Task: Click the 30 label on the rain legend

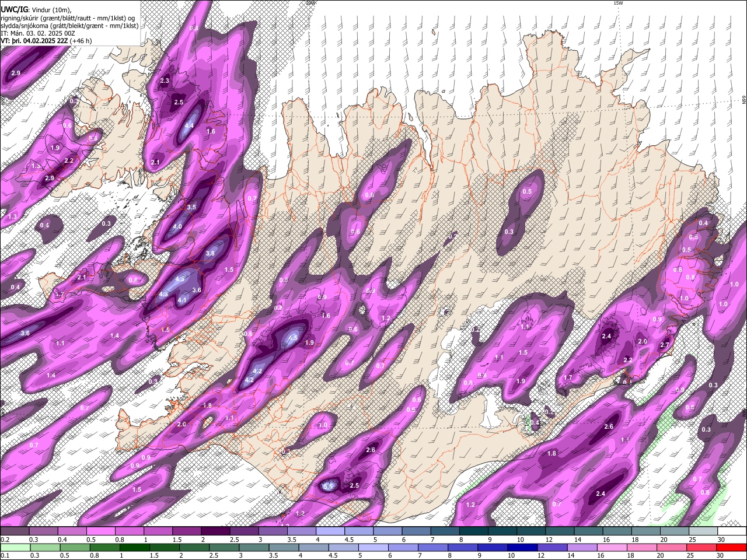Action: [x=721, y=555]
